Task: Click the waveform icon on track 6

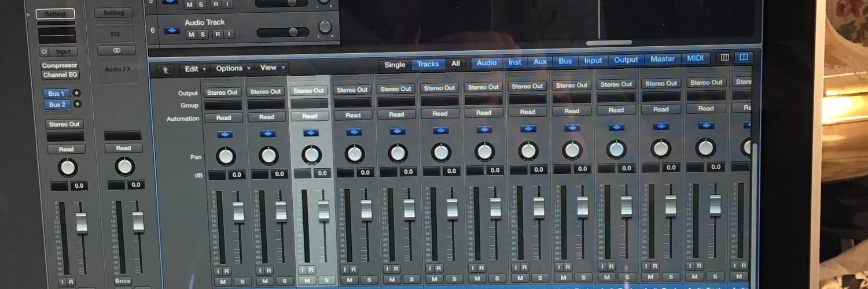Action: point(172,30)
